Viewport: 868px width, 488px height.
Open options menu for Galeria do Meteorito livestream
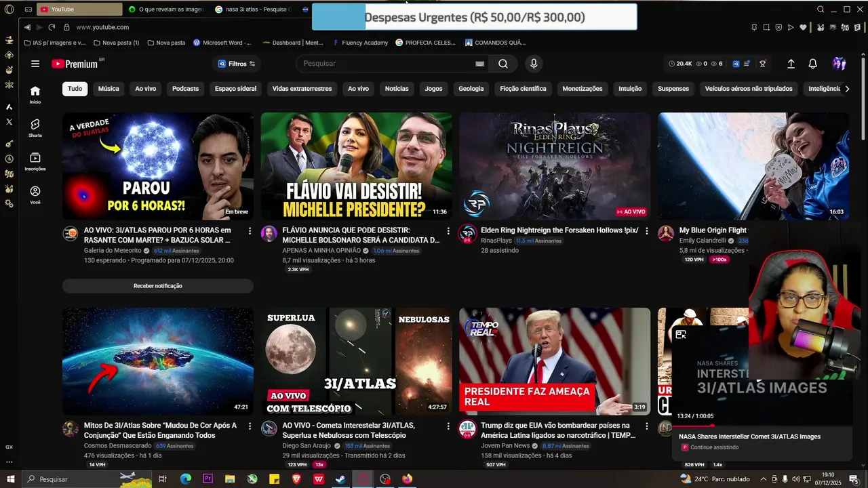coord(250,231)
